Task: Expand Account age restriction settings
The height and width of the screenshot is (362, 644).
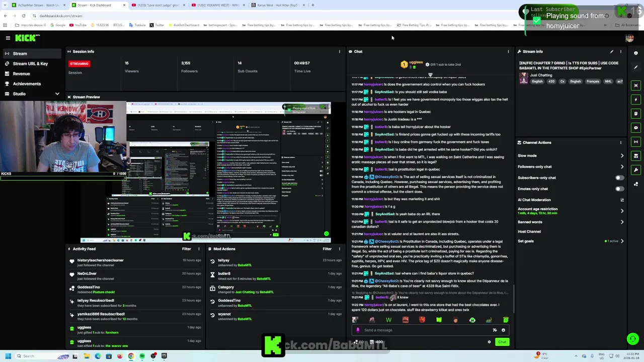Action: [622, 211]
